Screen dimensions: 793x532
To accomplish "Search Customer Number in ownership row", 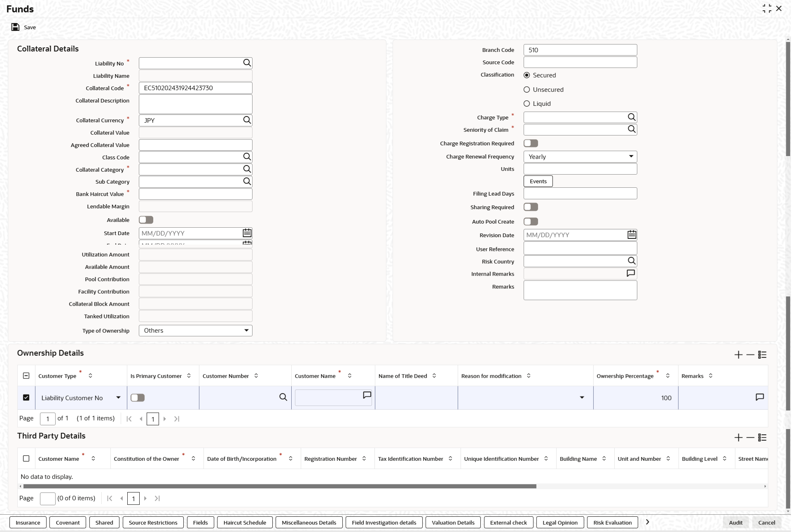I will 283,397.
